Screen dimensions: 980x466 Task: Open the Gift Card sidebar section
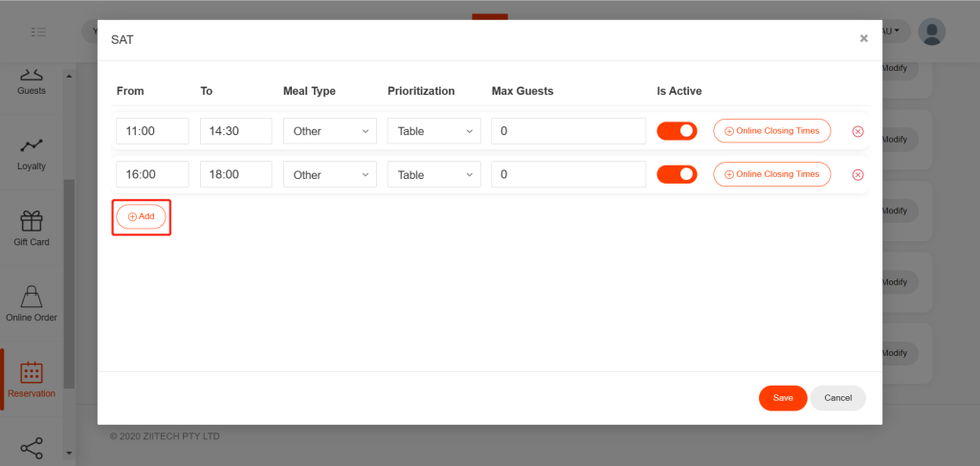(x=32, y=229)
